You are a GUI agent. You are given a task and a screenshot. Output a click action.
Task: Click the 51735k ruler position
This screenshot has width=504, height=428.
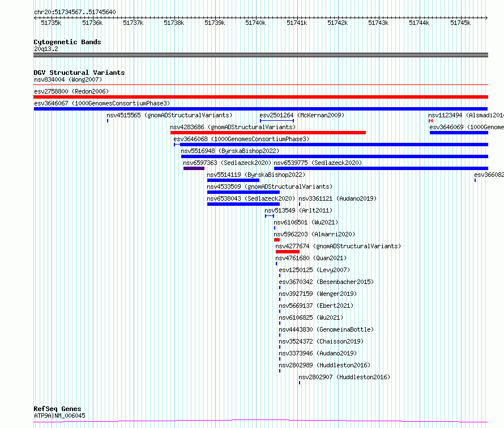51,23
